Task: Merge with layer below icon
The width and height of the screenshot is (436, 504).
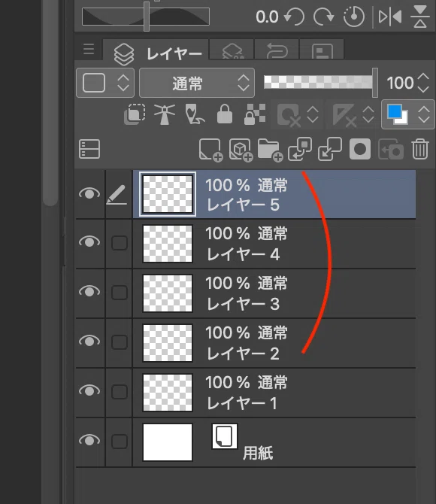Action: point(330,149)
